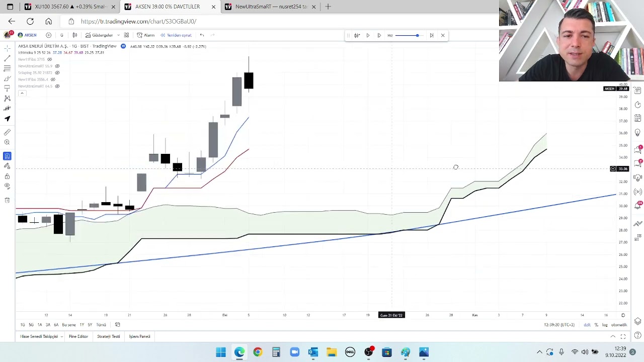Toggle visibility of New11Fibo 3556.4 indicator

(53, 79)
